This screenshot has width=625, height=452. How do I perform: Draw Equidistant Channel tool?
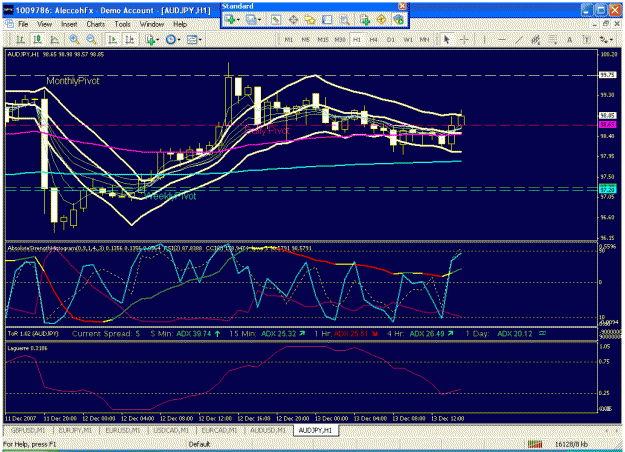[x=535, y=39]
